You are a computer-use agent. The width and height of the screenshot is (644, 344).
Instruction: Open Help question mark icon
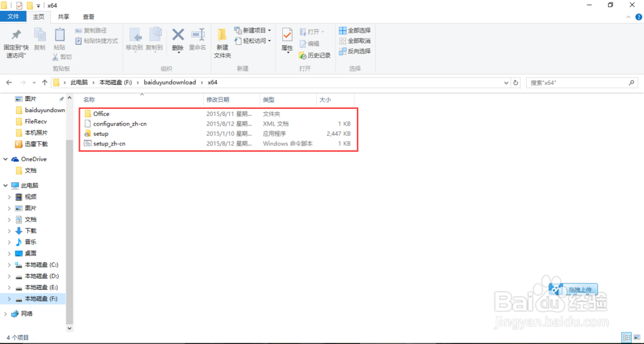coord(638,17)
